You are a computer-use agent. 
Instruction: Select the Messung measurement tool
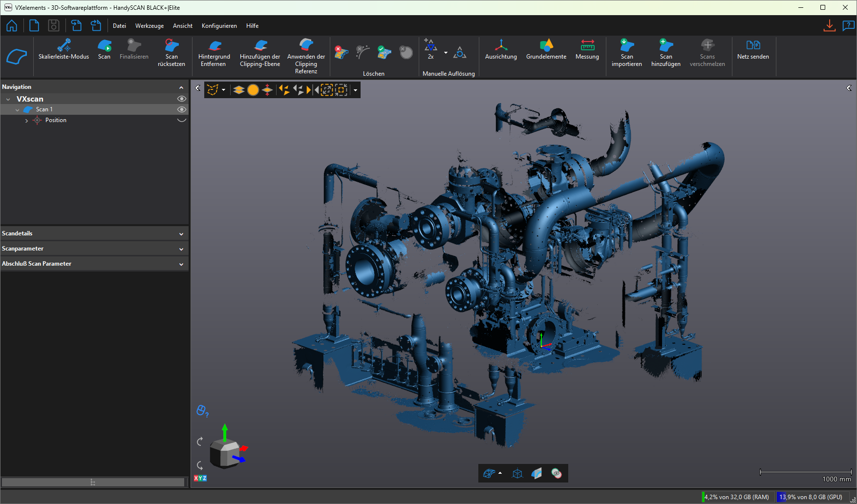[x=587, y=46]
